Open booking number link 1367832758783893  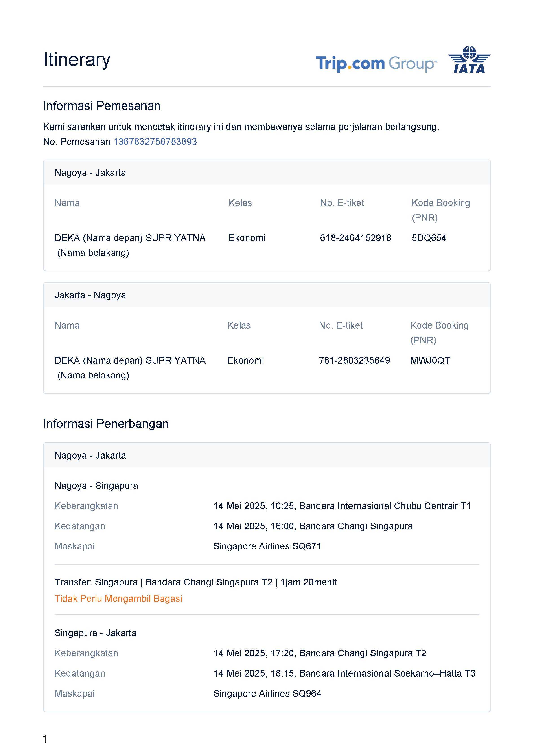(155, 142)
